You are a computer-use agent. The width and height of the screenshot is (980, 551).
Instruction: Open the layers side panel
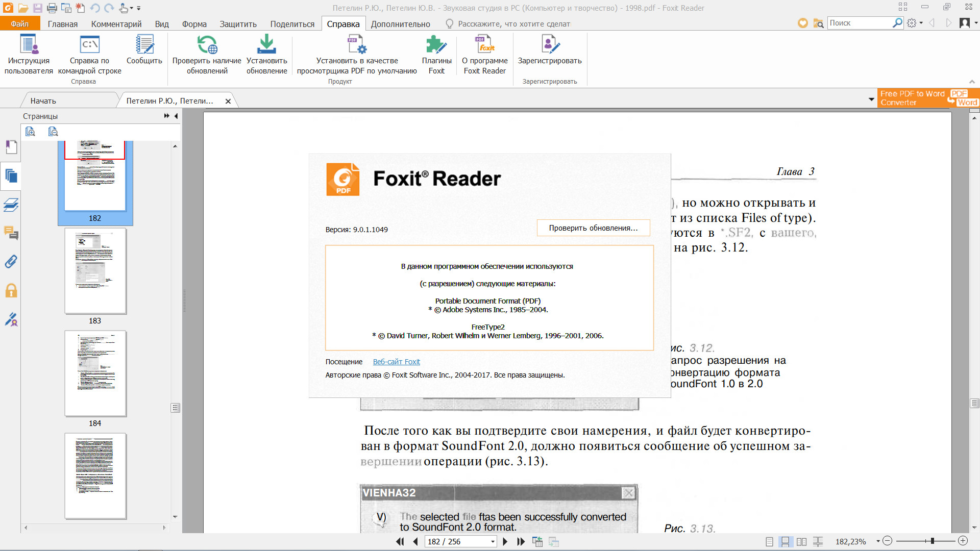tap(11, 205)
